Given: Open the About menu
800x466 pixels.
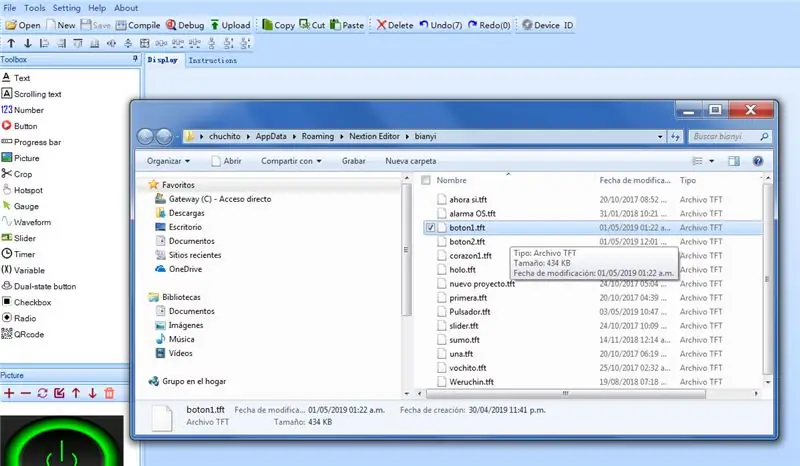Looking at the screenshot, I should coord(126,8).
